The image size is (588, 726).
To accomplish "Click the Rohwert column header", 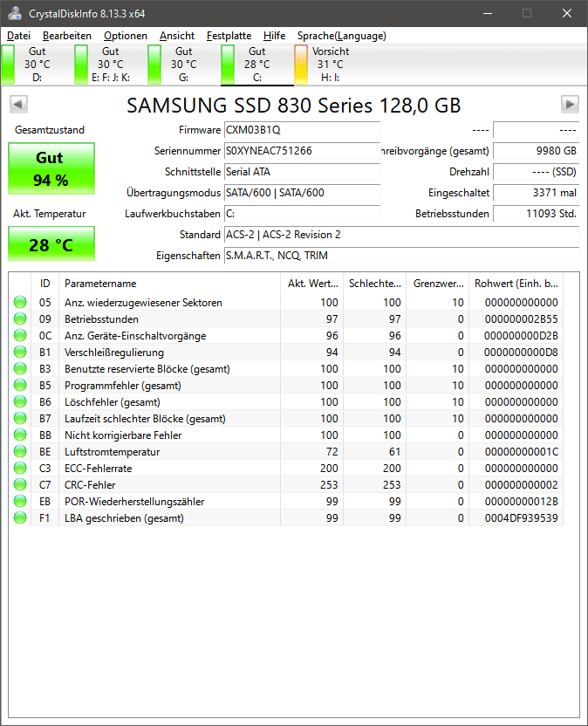I will pyautogui.click(x=516, y=284).
